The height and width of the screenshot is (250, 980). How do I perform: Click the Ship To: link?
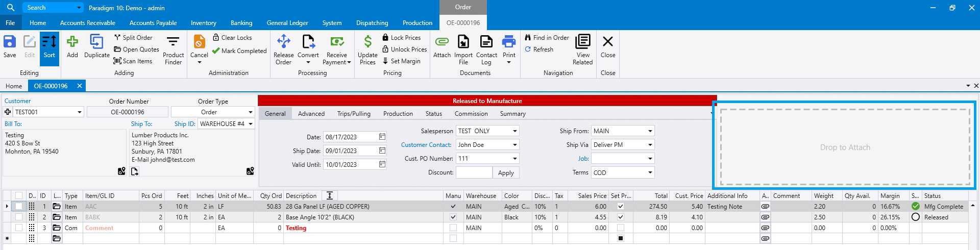(141, 124)
